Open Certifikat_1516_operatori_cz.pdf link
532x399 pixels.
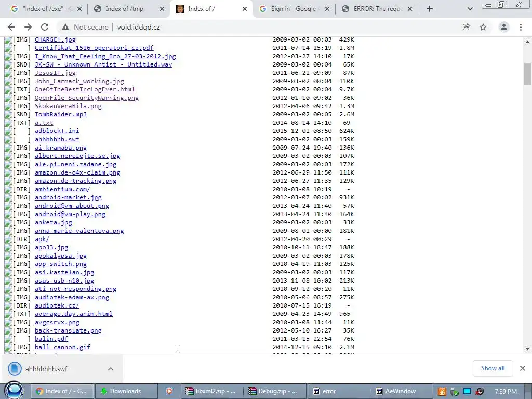tap(94, 48)
